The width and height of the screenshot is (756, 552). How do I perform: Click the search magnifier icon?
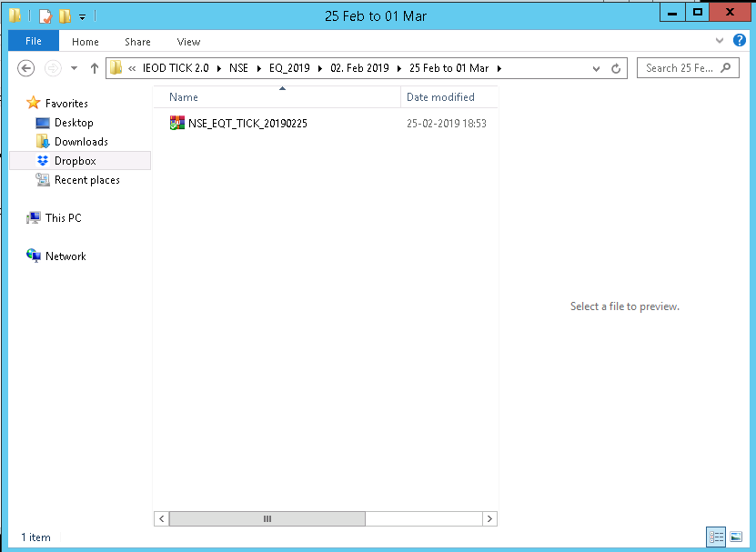tap(726, 68)
